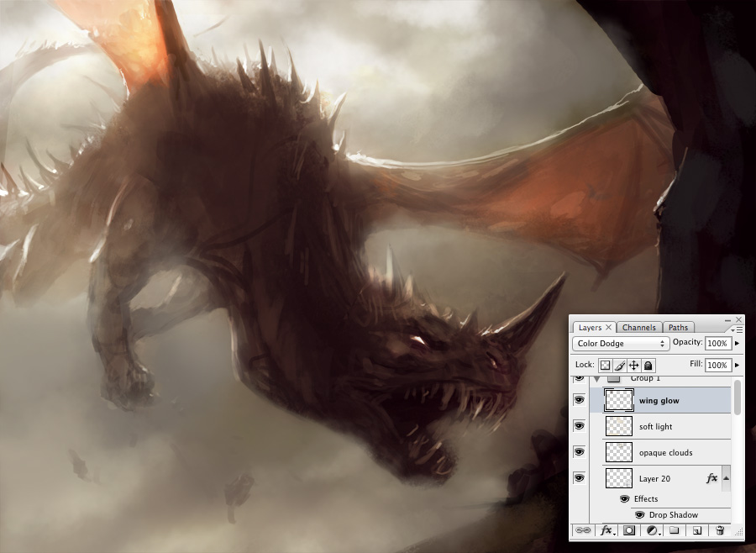The width and height of the screenshot is (756, 553).
Task: Toggle Effects visibility on Layer 20
Action: click(625, 499)
